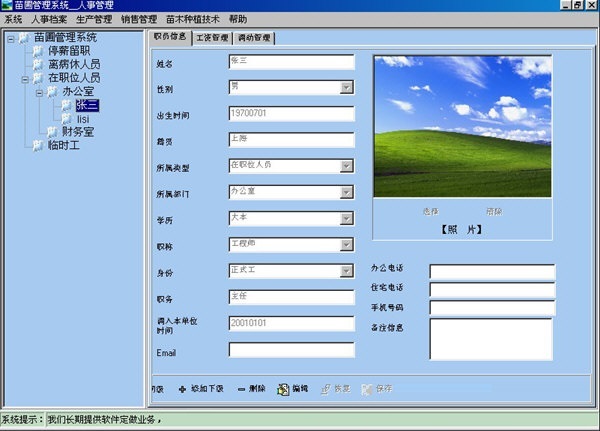Click the icon beside 张三

pos(66,105)
